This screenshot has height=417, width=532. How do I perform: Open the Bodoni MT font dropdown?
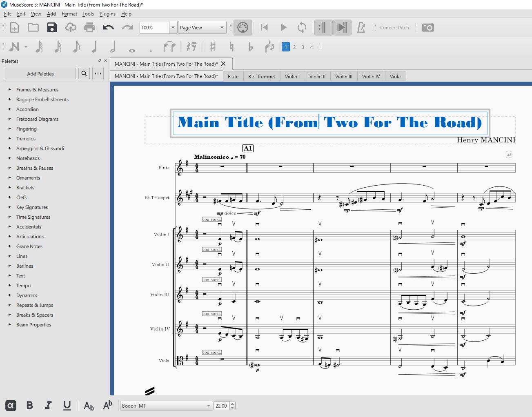(208, 405)
